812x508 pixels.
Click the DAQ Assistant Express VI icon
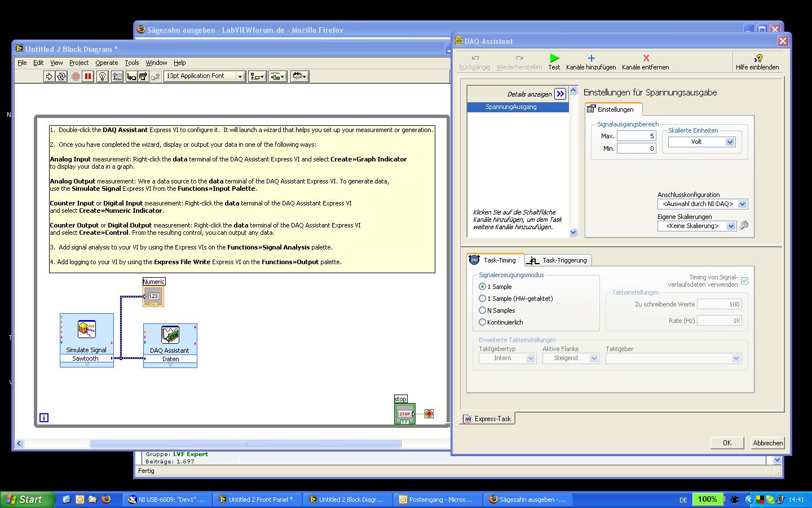170,335
